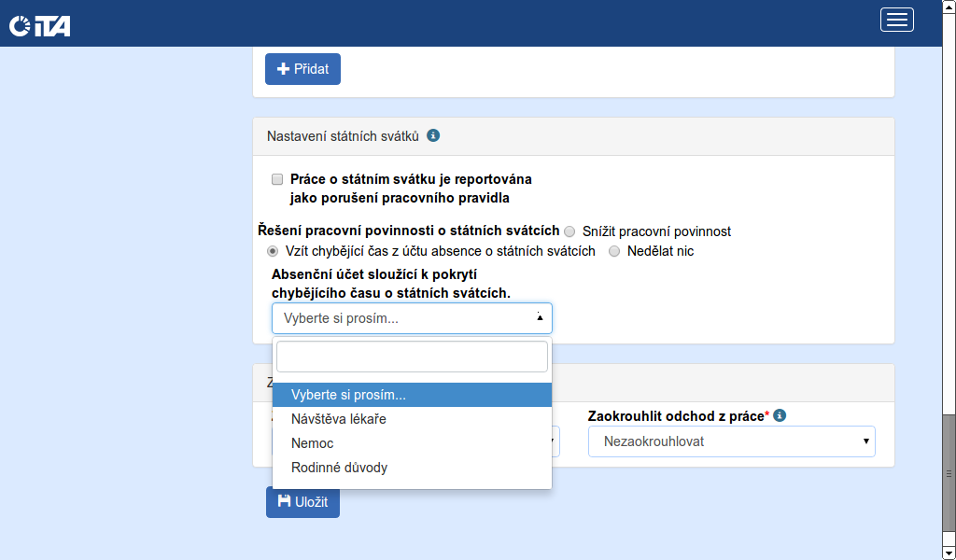Screen dimensions: 956x560
Task: Save the form with Uložit button
Action: (x=302, y=501)
